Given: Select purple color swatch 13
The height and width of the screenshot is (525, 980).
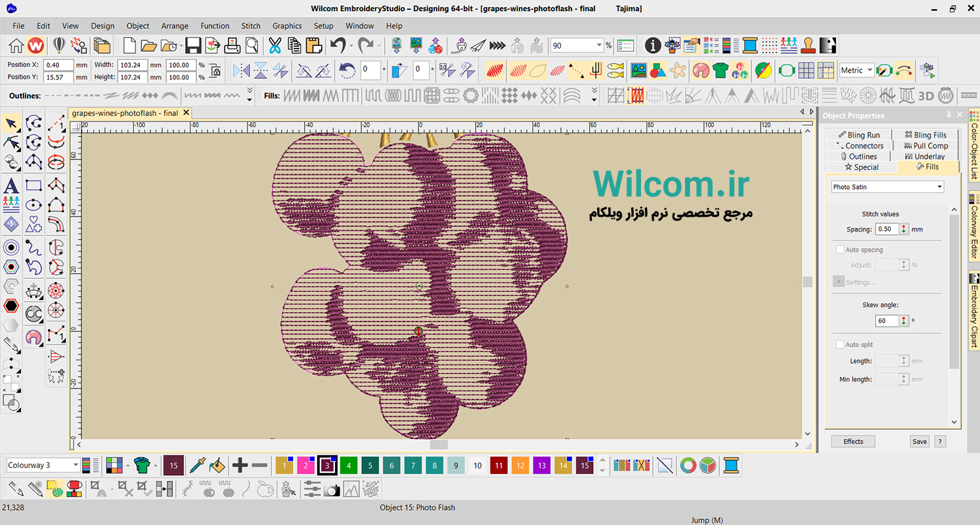Looking at the screenshot, I should point(542,465).
